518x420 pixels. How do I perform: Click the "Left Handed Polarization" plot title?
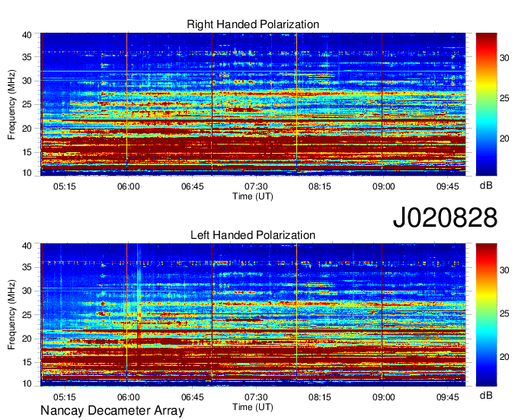253,235
